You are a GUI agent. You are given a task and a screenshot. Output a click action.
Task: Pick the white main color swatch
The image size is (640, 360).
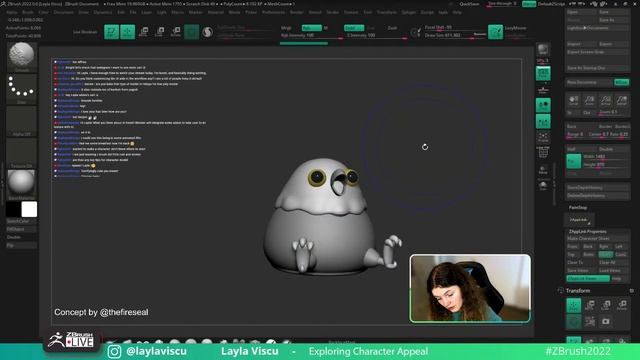pos(29,209)
